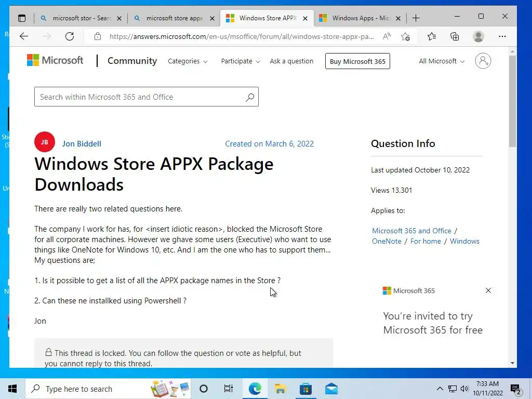Open the Windows Start menu
Image resolution: width=532 pixels, height=399 pixels.
[x=12, y=389]
